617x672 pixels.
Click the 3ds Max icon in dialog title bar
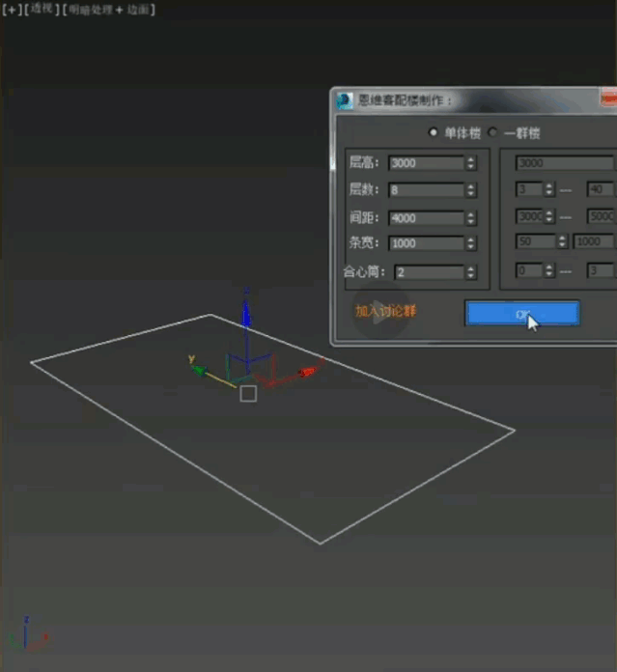(344, 100)
